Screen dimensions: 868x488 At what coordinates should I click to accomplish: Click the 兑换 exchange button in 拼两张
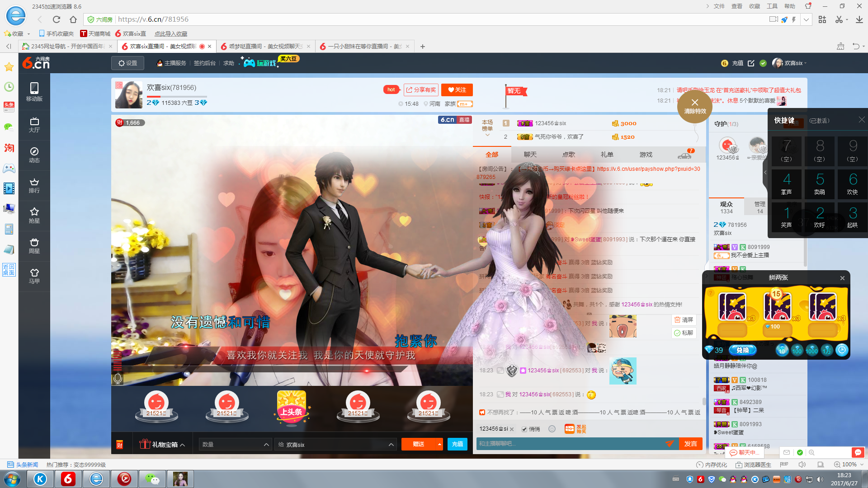743,350
